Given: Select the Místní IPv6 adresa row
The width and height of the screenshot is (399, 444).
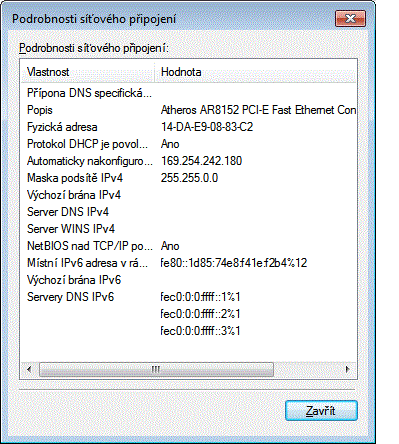Looking at the screenshot, I should (x=189, y=263).
